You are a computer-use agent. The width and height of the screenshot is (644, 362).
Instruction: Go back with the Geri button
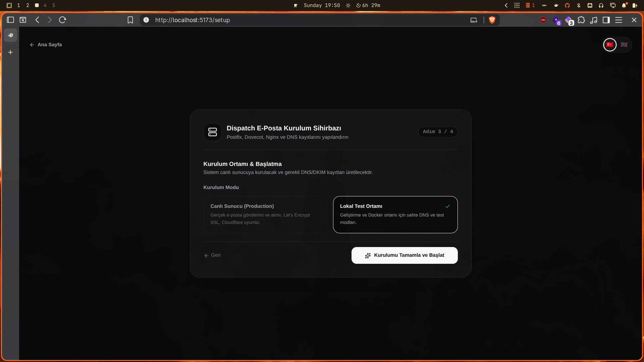(212, 255)
